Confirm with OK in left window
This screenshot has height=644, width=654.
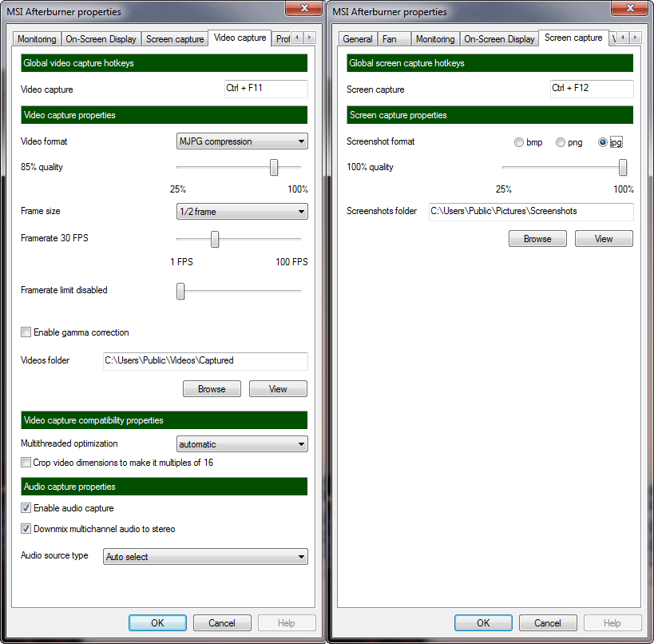click(157, 623)
